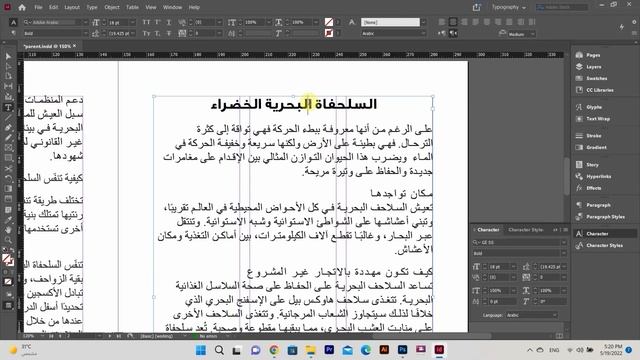Toggle Strikethrough in control panel
Image resolution: width=640 pixels, height=360 pixels.
(x=169, y=33)
